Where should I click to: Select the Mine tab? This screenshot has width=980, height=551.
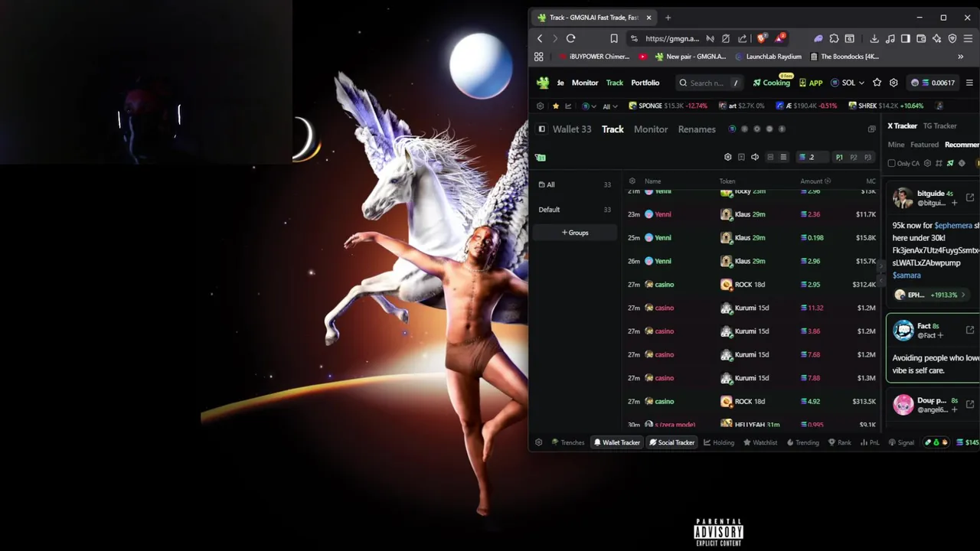point(896,145)
